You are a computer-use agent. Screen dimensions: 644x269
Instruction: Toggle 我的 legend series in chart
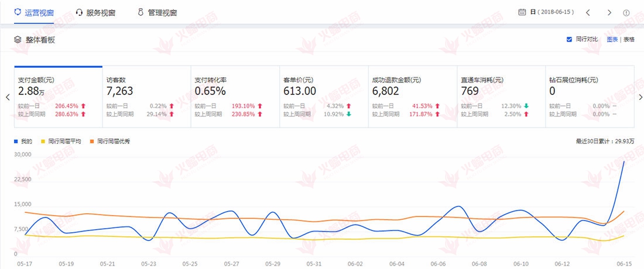click(x=16, y=141)
